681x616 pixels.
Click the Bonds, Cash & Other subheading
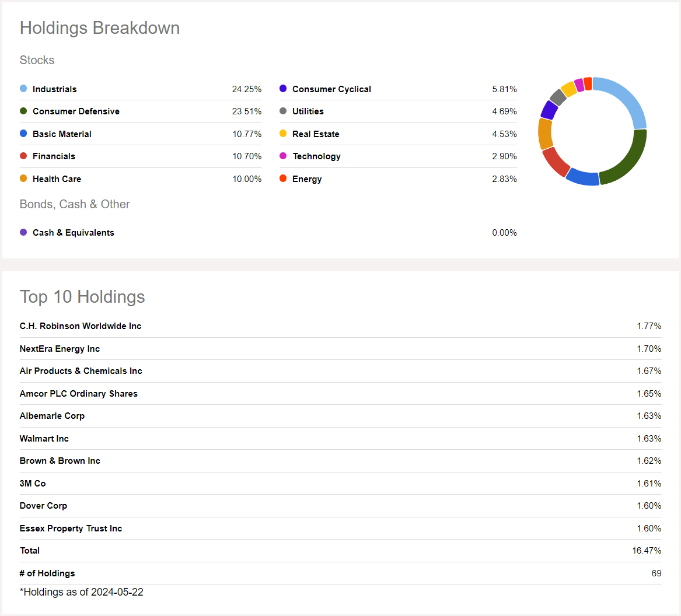75,204
